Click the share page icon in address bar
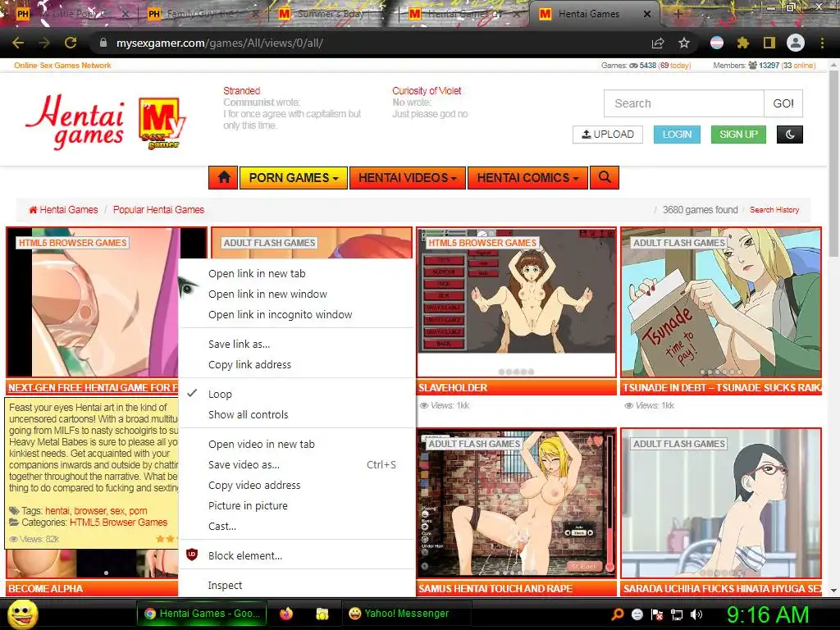Image resolution: width=840 pixels, height=630 pixels. [658, 43]
